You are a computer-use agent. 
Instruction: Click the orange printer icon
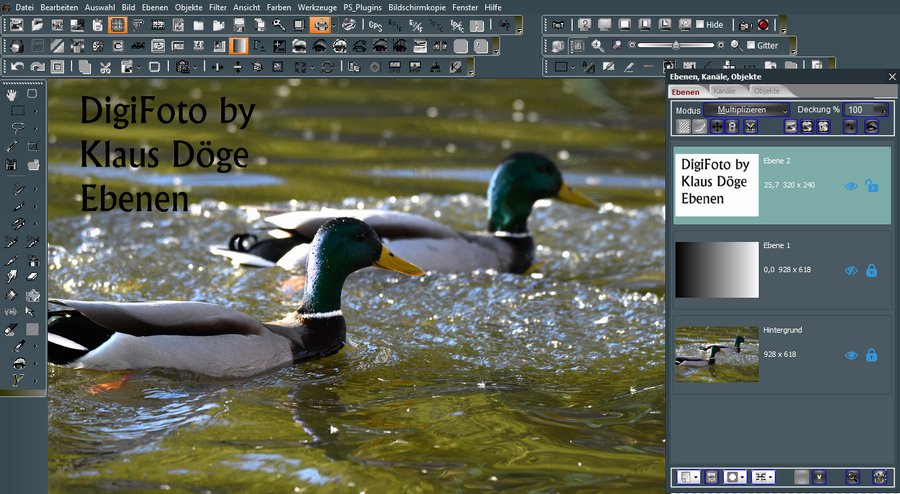(321, 24)
